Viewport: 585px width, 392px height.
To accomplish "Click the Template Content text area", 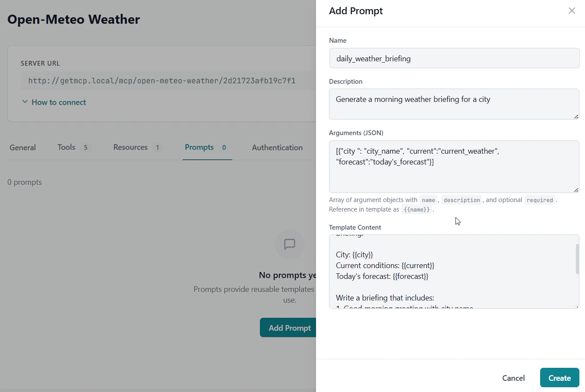I will (x=454, y=272).
